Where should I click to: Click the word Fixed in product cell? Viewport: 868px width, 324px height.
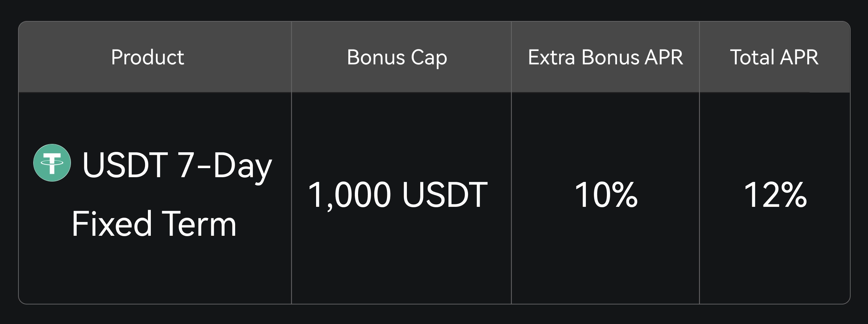[111, 224]
